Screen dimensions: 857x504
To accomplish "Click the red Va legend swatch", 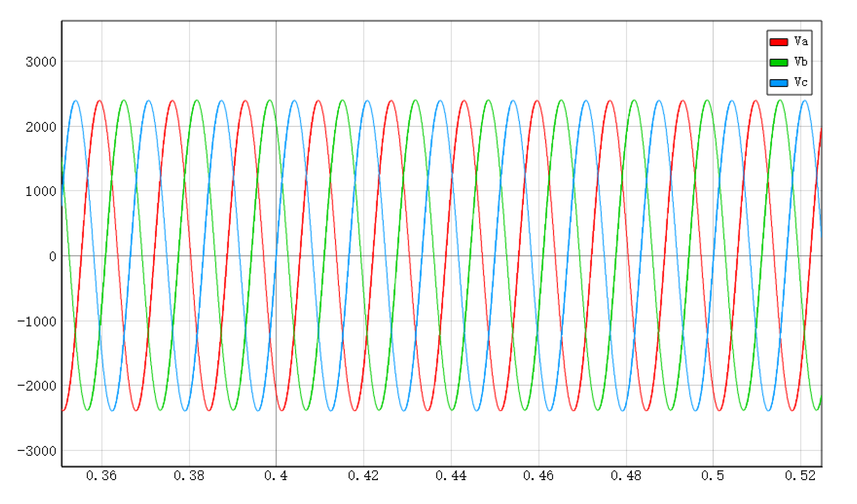I will [778, 42].
